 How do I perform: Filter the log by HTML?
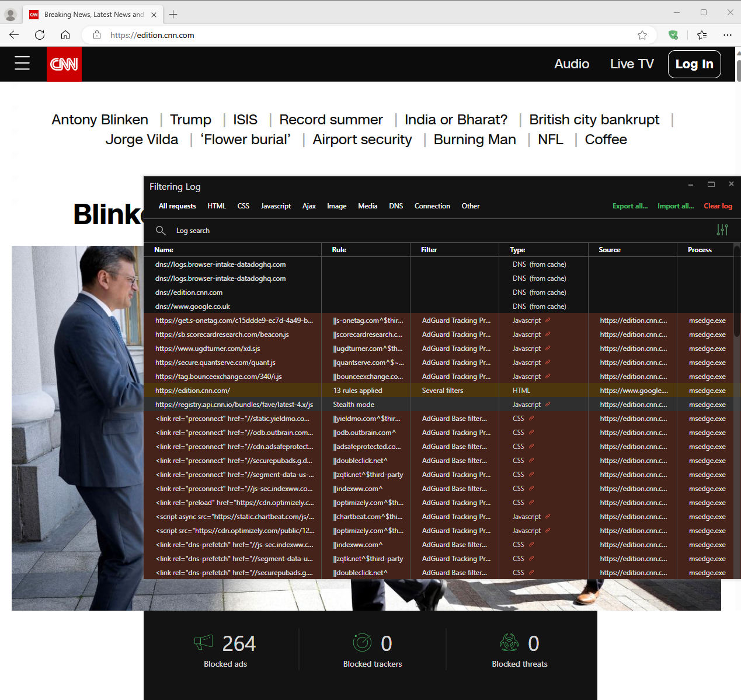coord(217,206)
